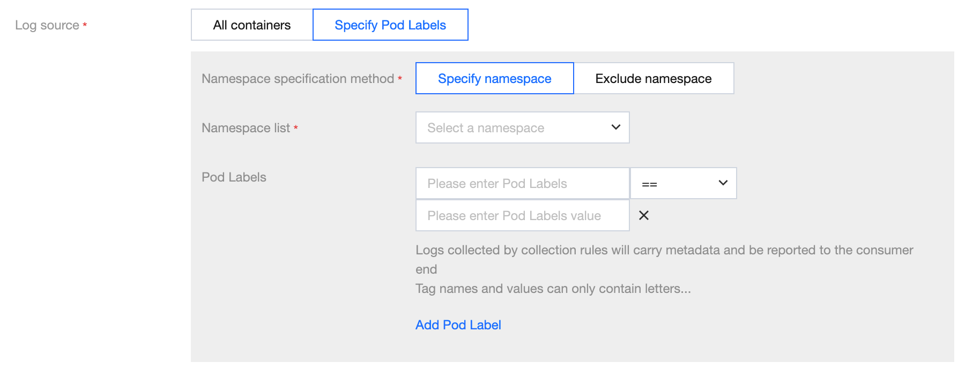980x377 pixels.
Task: Click the Pod Labels field label
Action: pyautogui.click(x=234, y=177)
